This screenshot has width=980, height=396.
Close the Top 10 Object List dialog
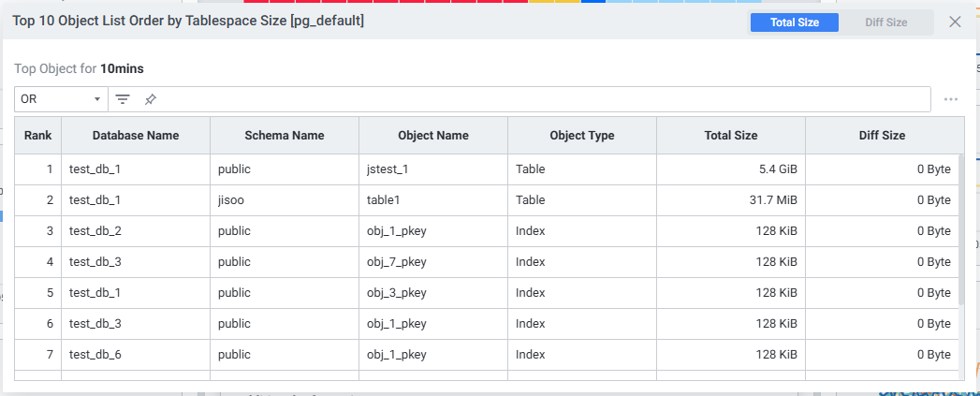point(955,22)
